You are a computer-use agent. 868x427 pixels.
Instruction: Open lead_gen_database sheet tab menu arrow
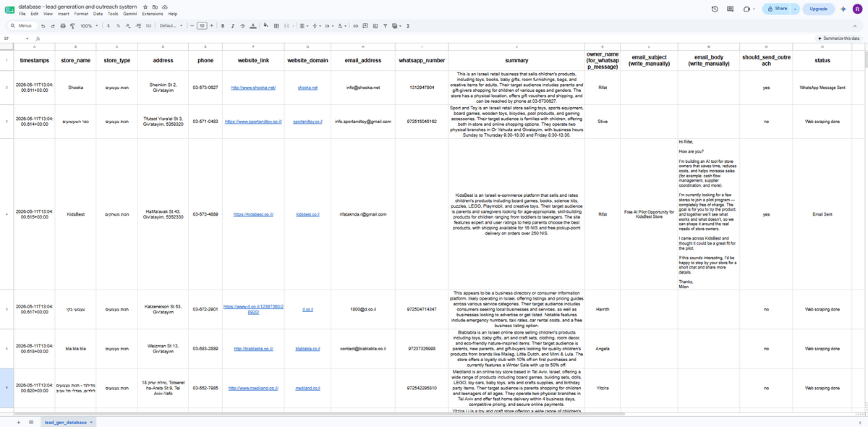[91, 422]
